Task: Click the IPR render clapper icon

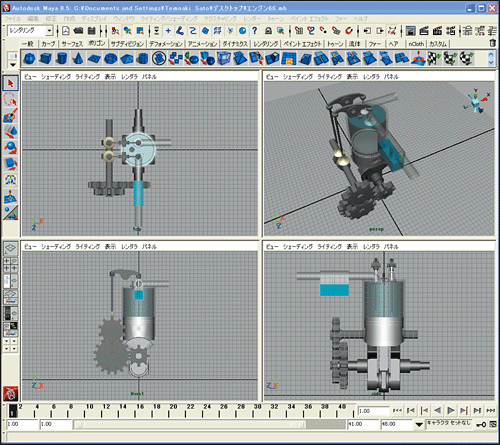Action: coord(437,31)
